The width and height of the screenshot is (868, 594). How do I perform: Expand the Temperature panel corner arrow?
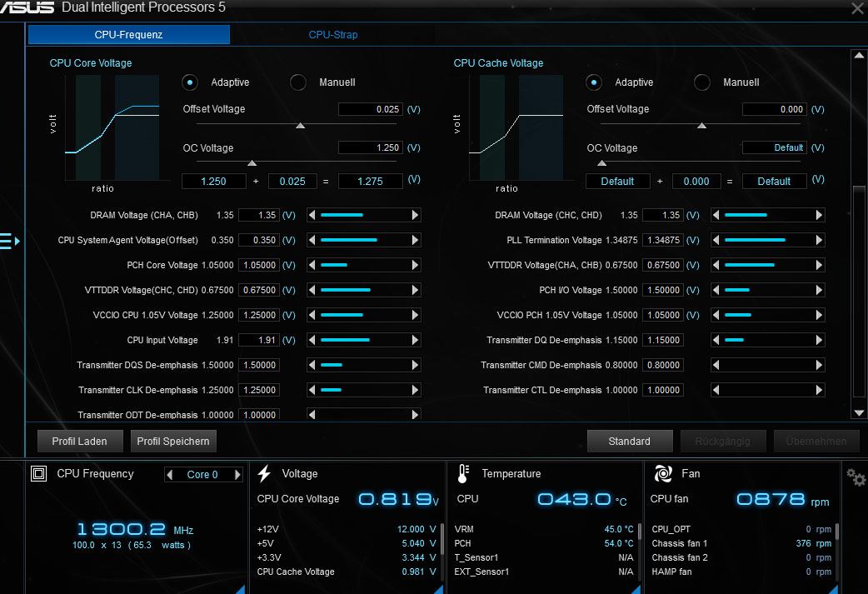(x=636, y=589)
